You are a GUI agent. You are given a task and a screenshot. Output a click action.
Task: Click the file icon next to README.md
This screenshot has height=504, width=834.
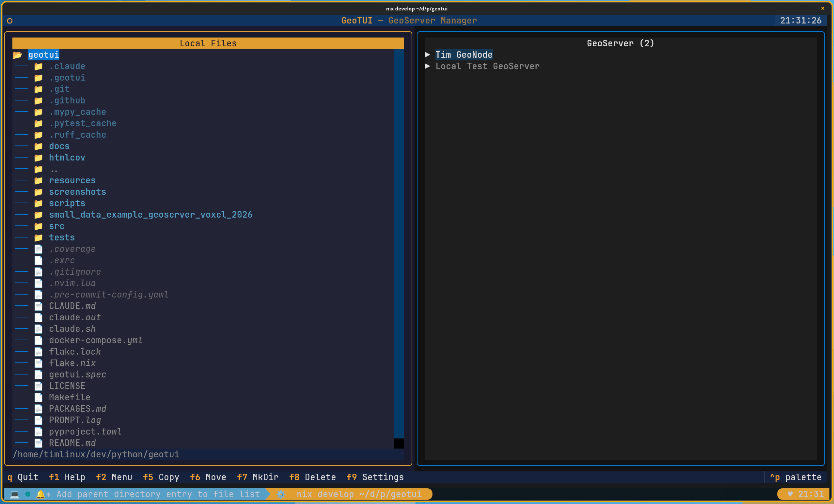[38, 443]
